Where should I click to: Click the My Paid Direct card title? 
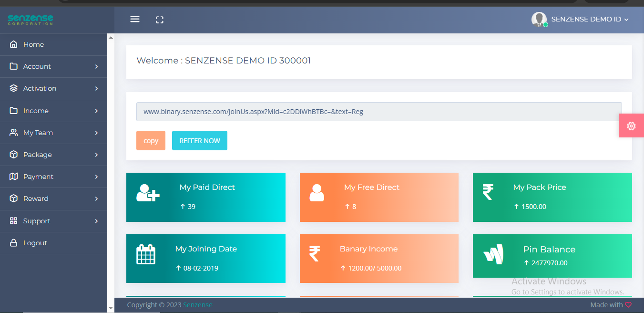click(207, 188)
